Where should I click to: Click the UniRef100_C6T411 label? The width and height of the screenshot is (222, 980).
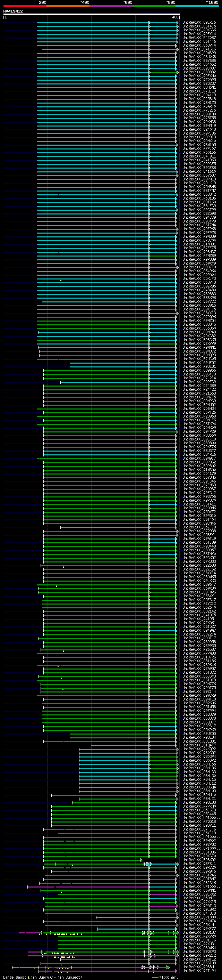coord(199,504)
